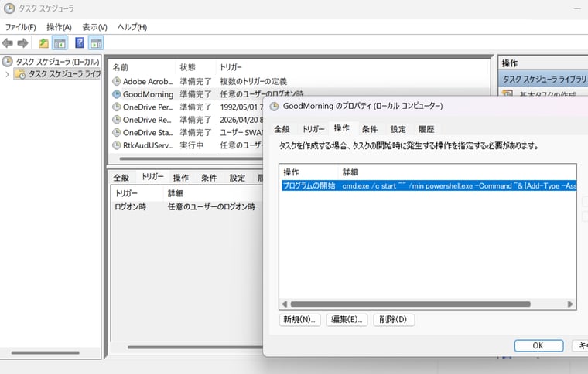Toggle the console tree pane toolbar icon
The height and width of the screenshot is (374, 588).
click(x=60, y=43)
